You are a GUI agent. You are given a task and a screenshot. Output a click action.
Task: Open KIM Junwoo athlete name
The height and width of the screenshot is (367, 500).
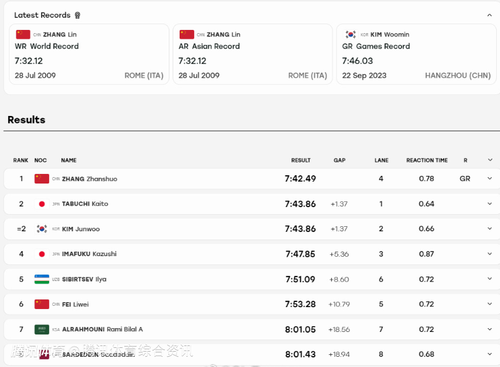[x=81, y=229]
